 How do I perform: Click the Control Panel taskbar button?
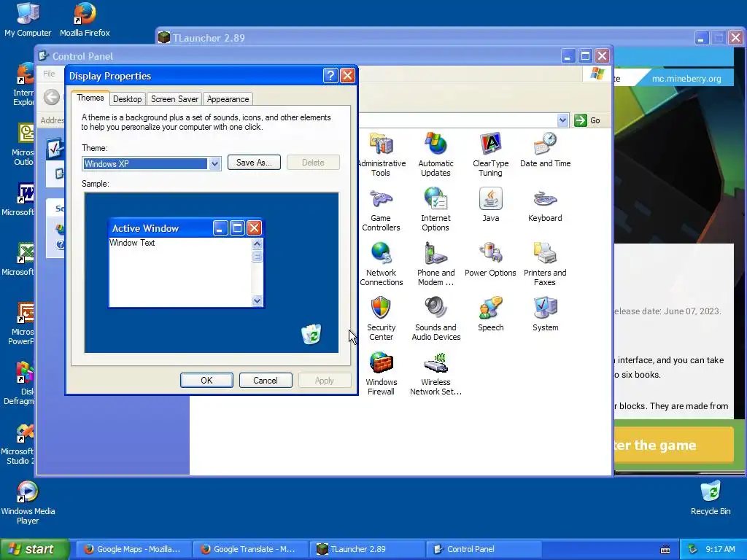coord(484,549)
